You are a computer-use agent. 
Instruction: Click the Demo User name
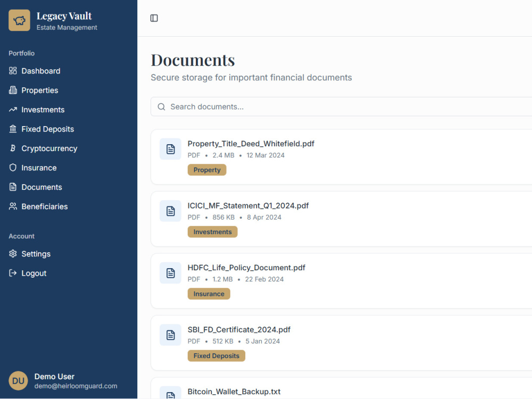54,377
